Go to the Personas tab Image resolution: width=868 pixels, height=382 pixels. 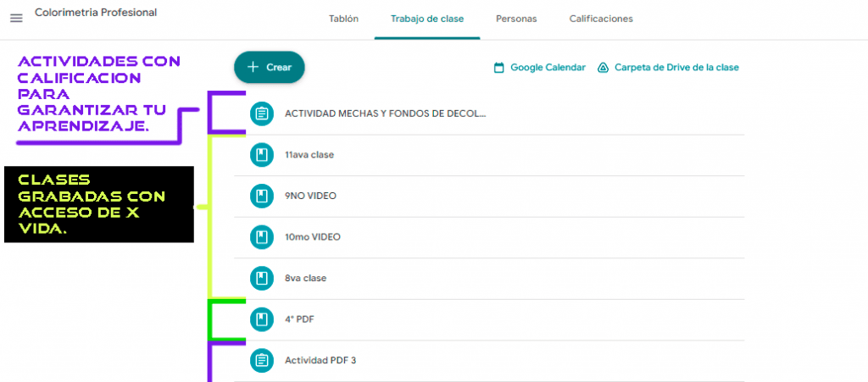[x=516, y=19]
